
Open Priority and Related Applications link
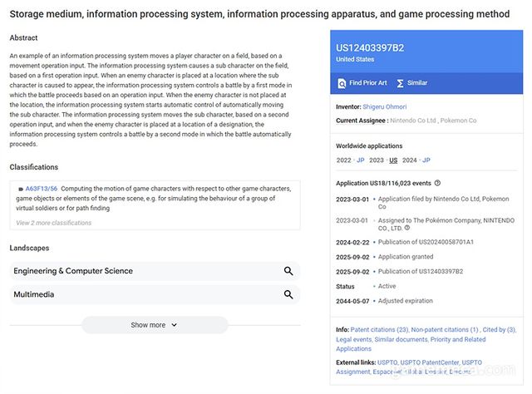[x=411, y=344]
